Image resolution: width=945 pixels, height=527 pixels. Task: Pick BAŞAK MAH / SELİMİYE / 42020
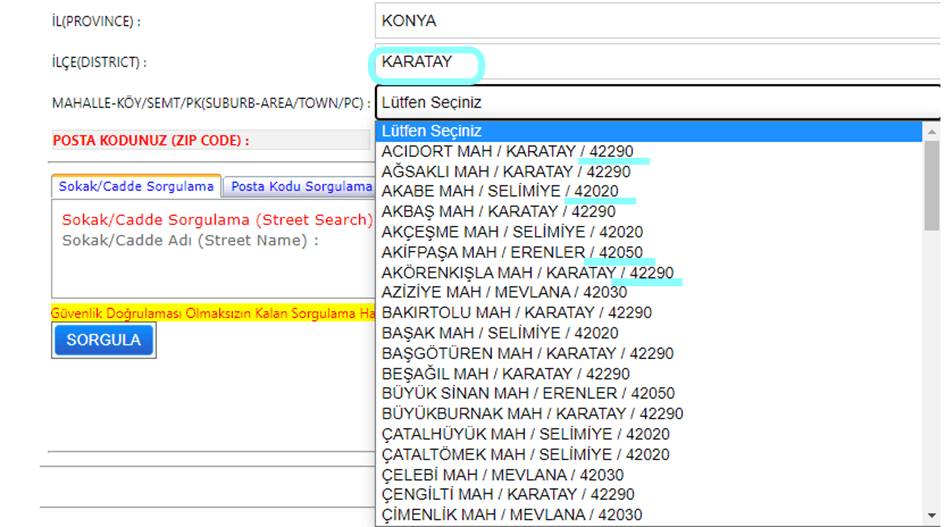(x=500, y=333)
